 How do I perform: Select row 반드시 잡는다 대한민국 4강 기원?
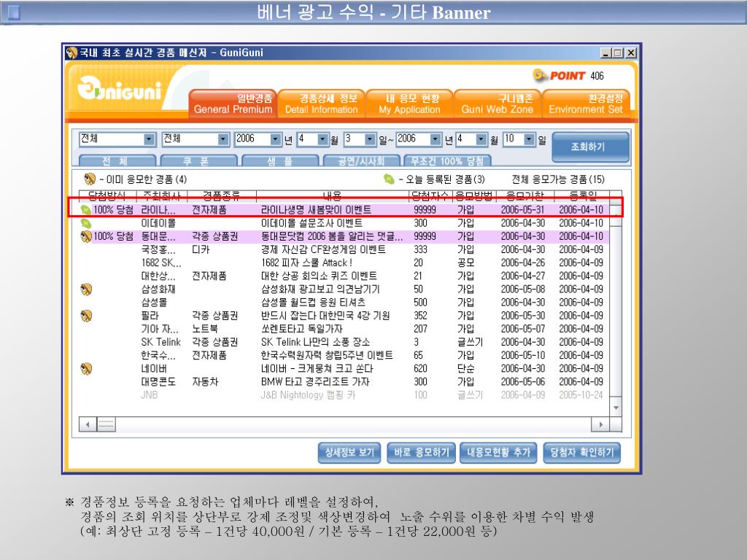344,316
